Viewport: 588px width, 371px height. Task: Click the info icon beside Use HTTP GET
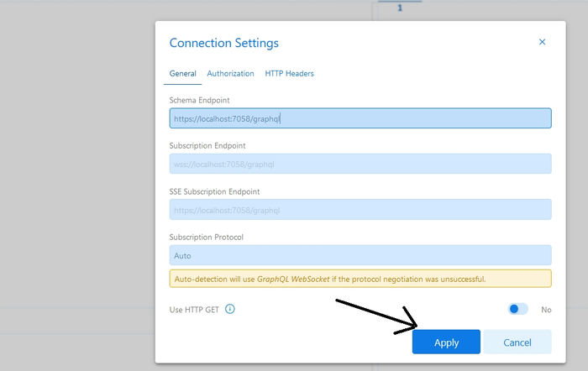tap(230, 309)
